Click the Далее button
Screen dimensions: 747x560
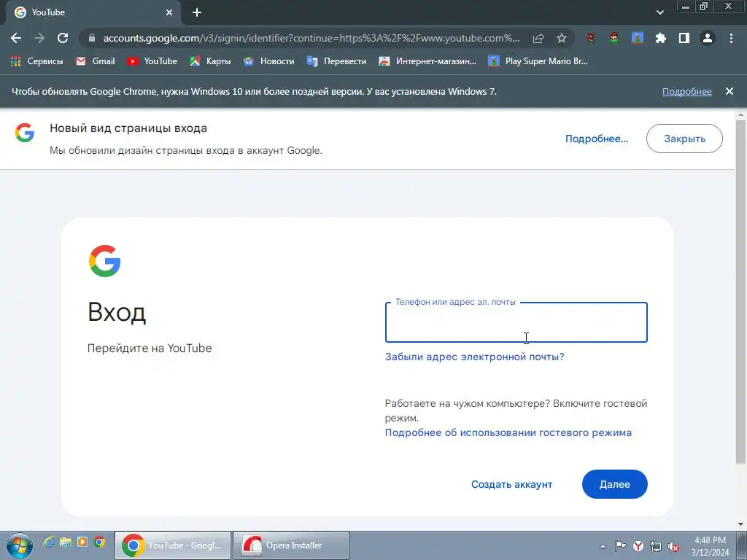point(614,484)
